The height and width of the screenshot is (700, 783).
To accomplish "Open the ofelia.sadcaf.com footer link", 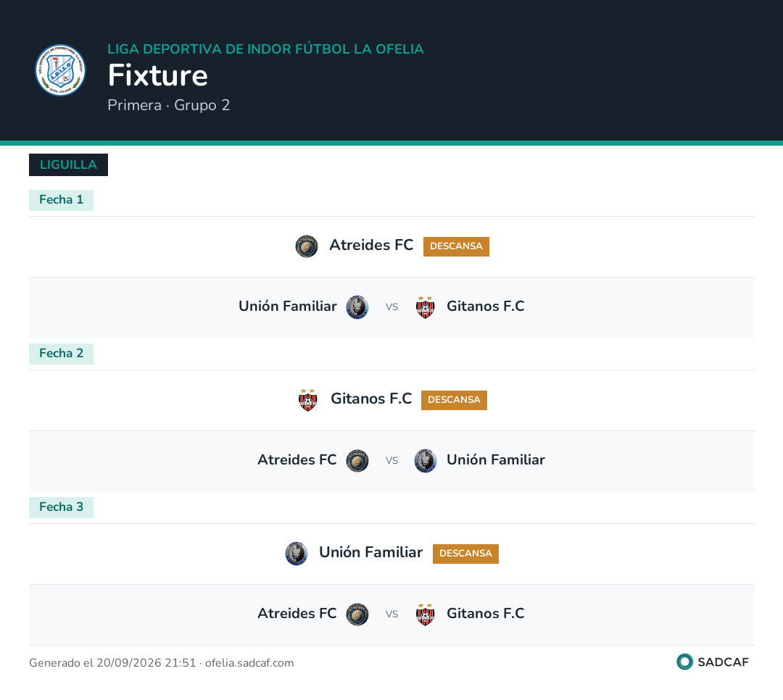I will pyautogui.click(x=249, y=663).
